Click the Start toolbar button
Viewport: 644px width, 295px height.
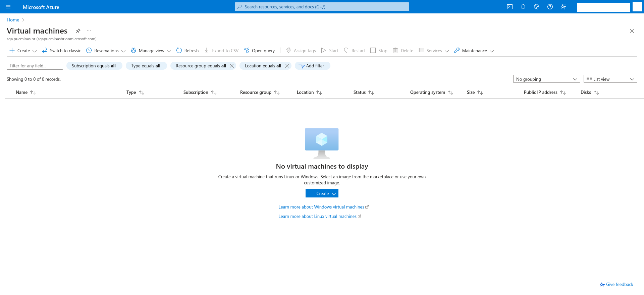330,51
